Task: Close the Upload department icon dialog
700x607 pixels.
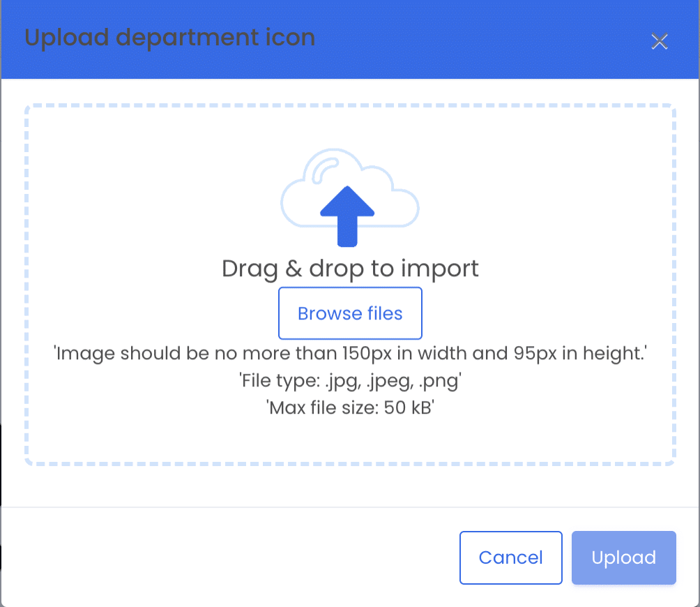Action: click(x=660, y=42)
